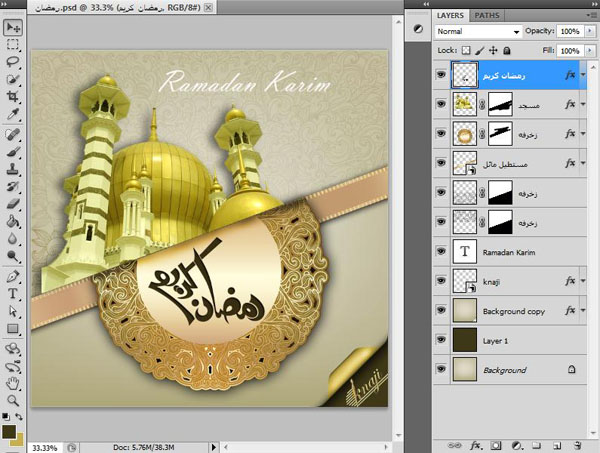The width and height of the screenshot is (600, 453).
Task: Click the foreground color swatch
Action: click(x=9, y=431)
